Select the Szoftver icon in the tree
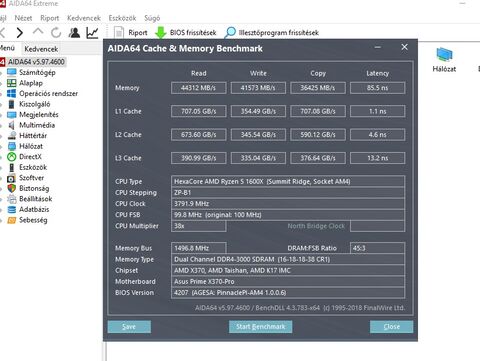This screenshot has height=361, width=480. coord(12,178)
